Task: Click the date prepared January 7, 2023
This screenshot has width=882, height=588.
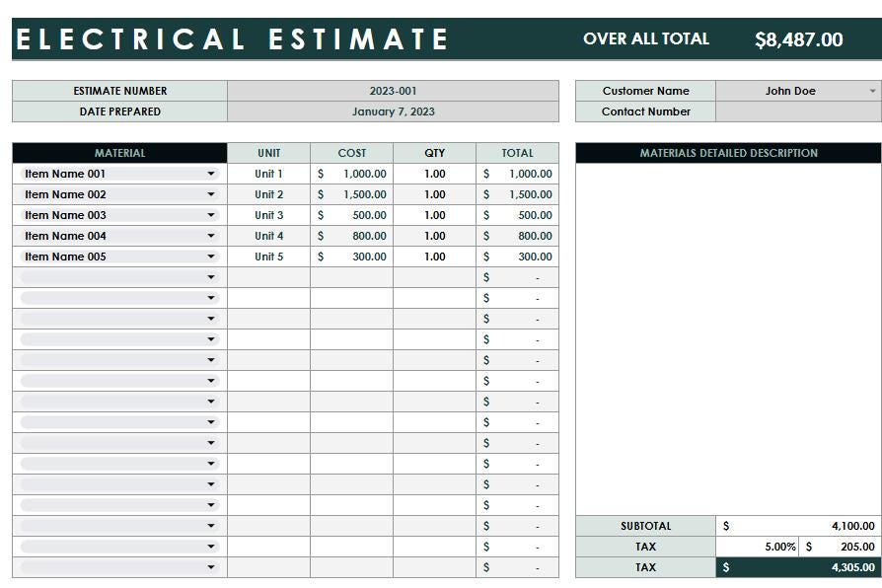Action: coord(394,111)
